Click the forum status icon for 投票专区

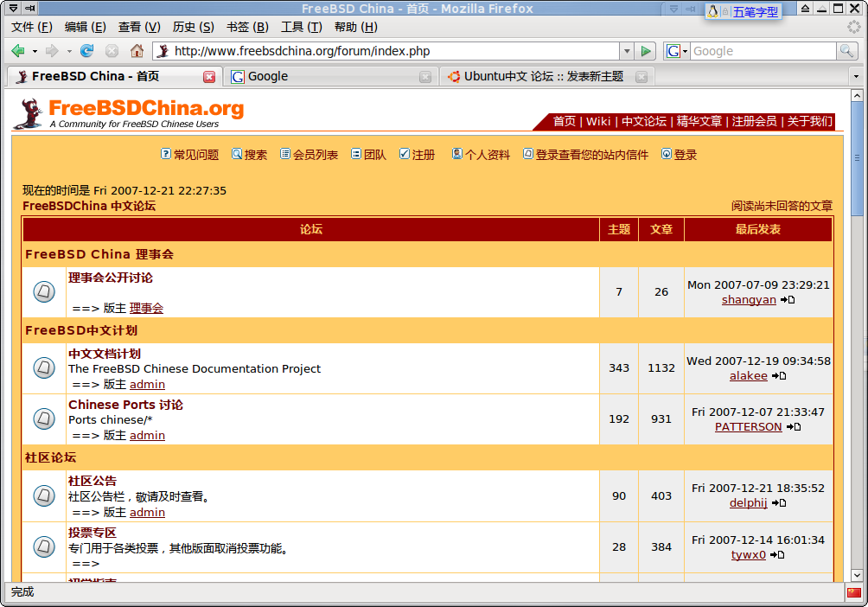[x=44, y=546]
